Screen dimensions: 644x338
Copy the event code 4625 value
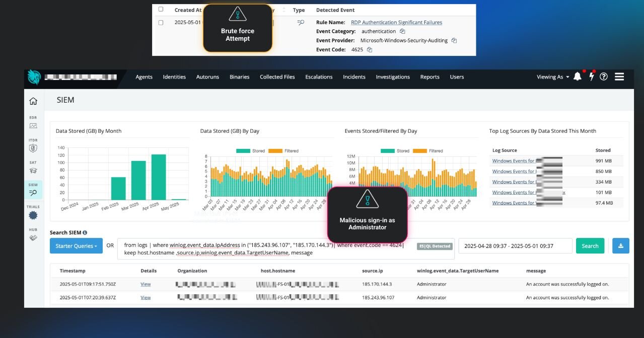point(370,50)
